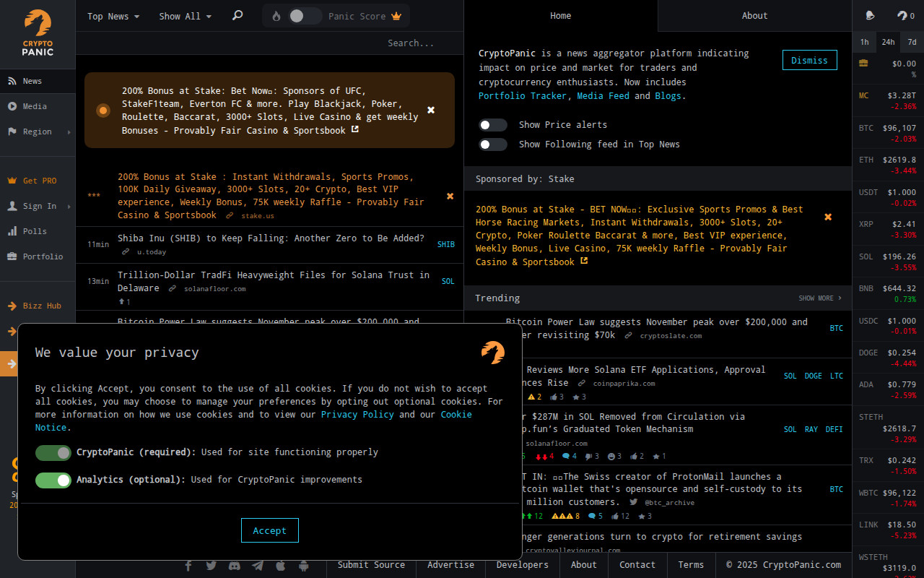Screen dimensions: 924x578
Task: Click the Android app icon in footer
Action: (x=304, y=566)
